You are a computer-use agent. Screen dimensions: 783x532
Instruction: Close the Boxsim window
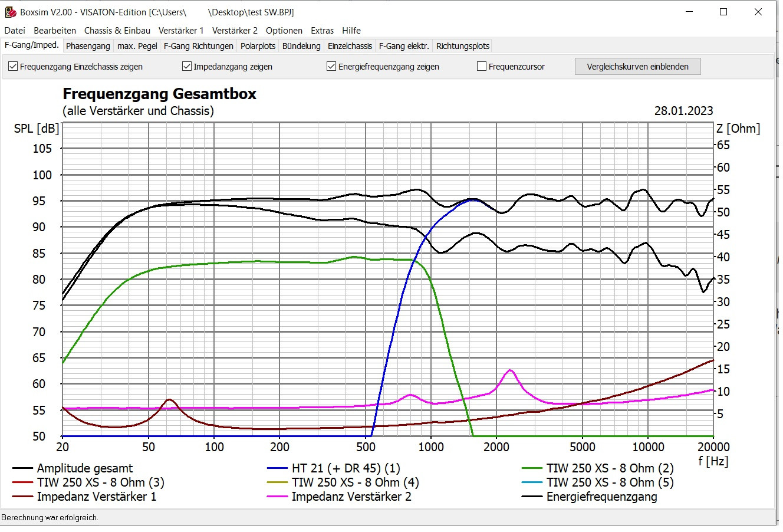758,12
